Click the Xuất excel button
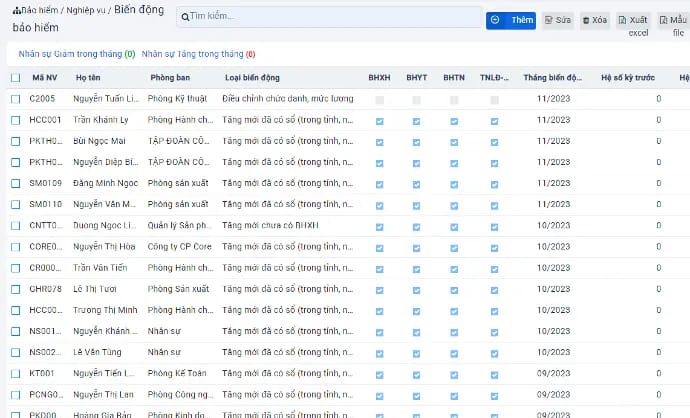Image resolution: width=690 pixels, height=418 pixels. click(x=633, y=26)
